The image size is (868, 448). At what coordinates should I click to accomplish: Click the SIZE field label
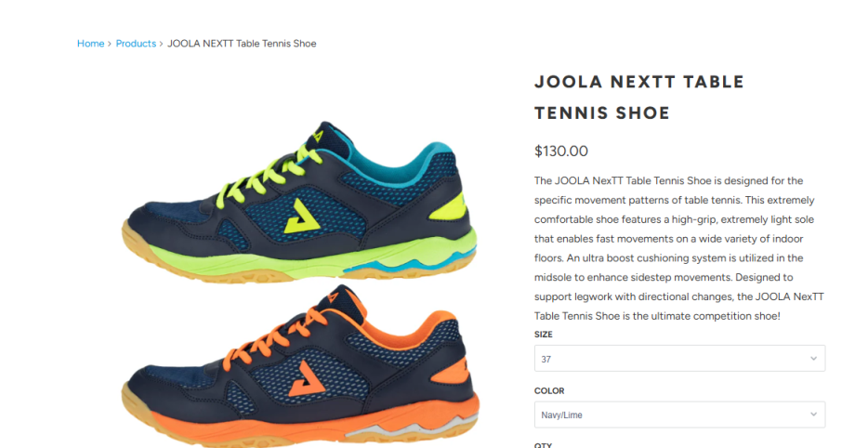(543, 335)
